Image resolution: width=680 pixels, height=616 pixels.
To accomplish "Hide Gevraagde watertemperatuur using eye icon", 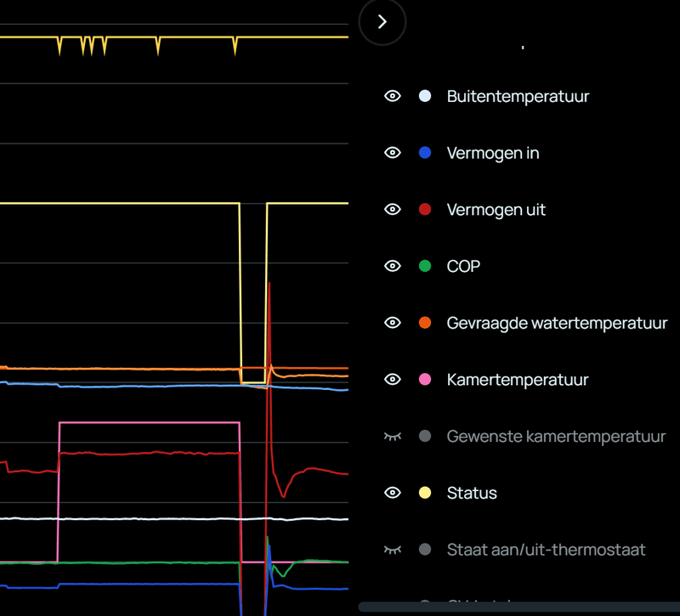I will 392,323.
